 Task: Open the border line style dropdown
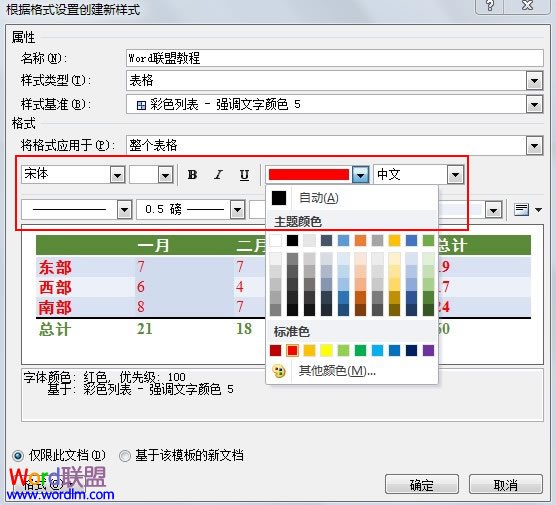124,210
